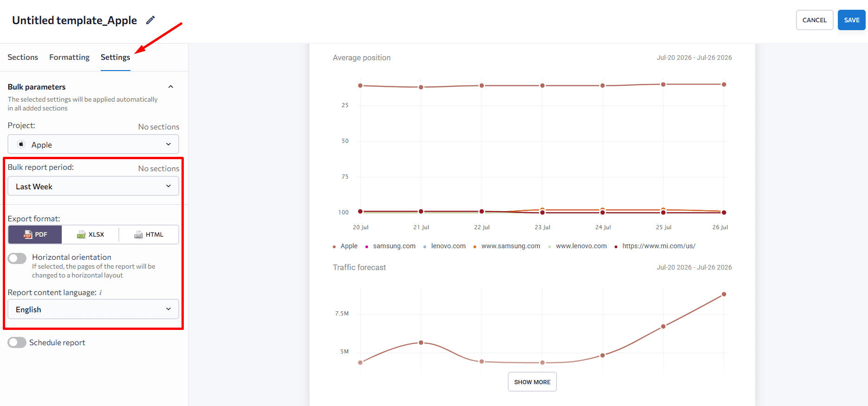Click the Schedule report label
This screenshot has height=406, width=868.
(57, 342)
